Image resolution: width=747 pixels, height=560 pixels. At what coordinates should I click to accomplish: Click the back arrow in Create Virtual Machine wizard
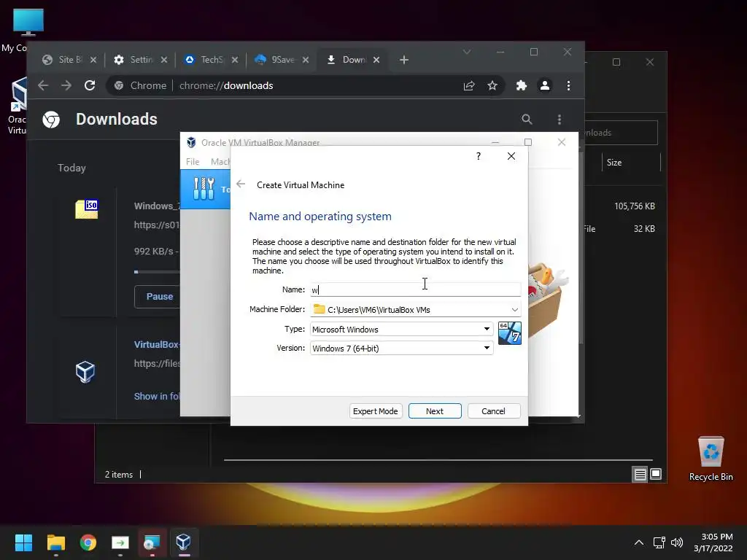coord(241,184)
